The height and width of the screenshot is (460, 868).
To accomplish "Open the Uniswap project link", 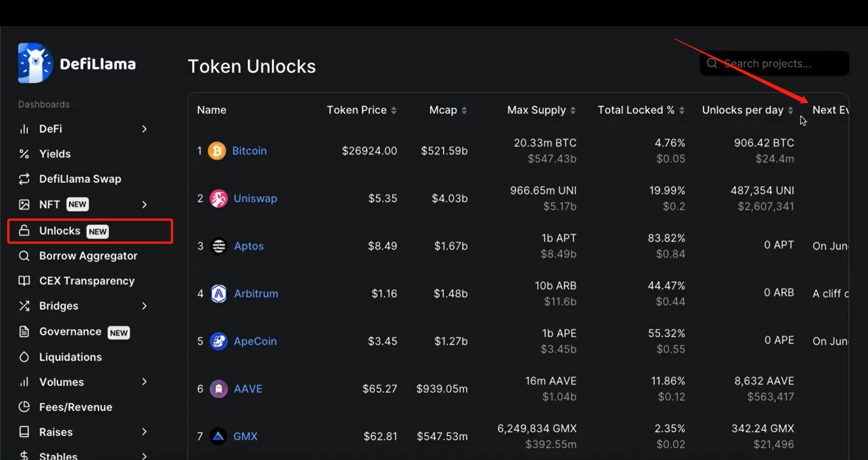I will [255, 199].
